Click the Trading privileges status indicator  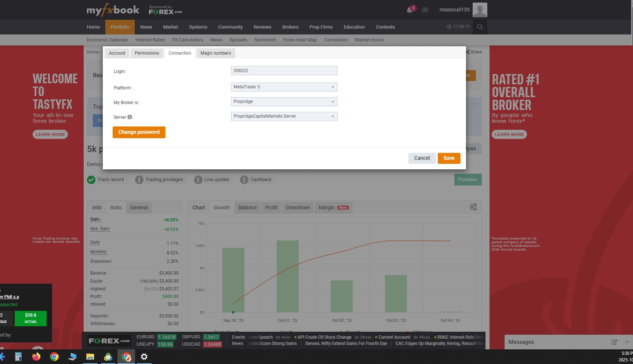[x=139, y=180]
